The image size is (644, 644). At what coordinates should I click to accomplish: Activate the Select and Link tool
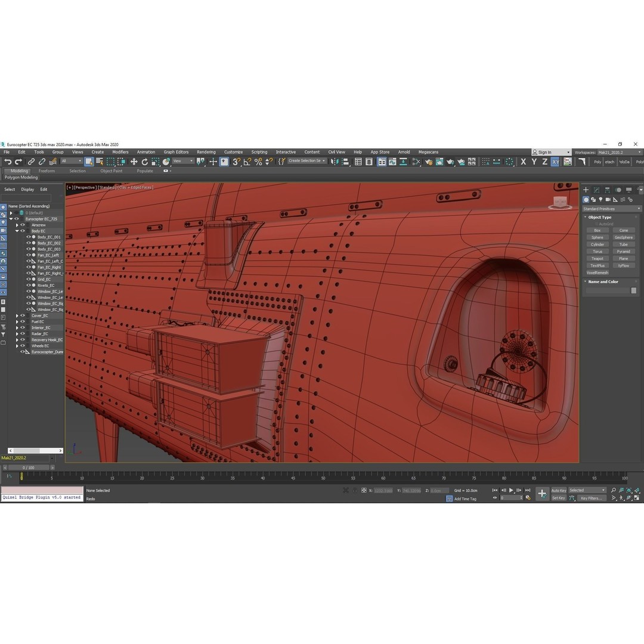click(x=31, y=162)
